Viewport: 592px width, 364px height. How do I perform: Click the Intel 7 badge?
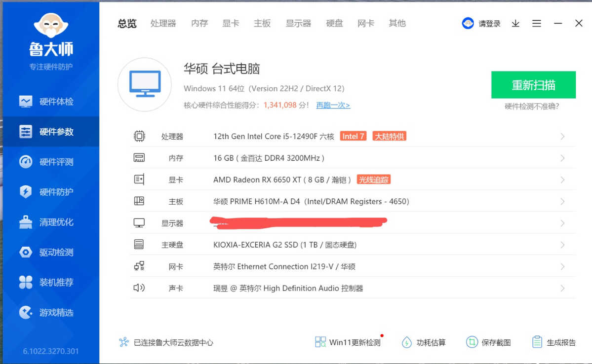353,136
